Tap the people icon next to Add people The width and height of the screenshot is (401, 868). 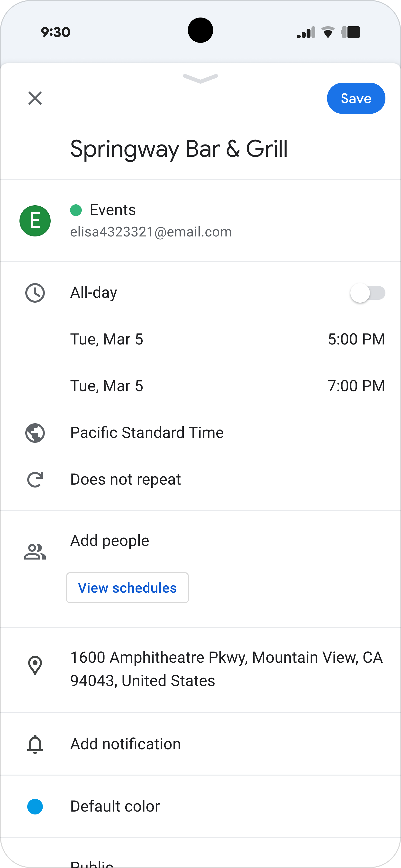(35, 552)
